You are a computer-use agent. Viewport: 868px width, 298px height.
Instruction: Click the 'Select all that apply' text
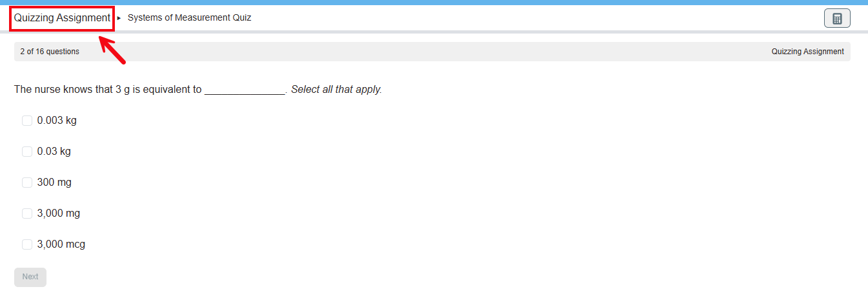(x=336, y=90)
